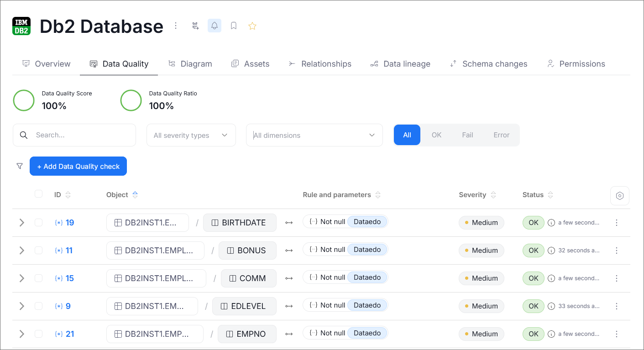
Task: Check the checkbox on the EMPNO row
Action: click(x=38, y=334)
